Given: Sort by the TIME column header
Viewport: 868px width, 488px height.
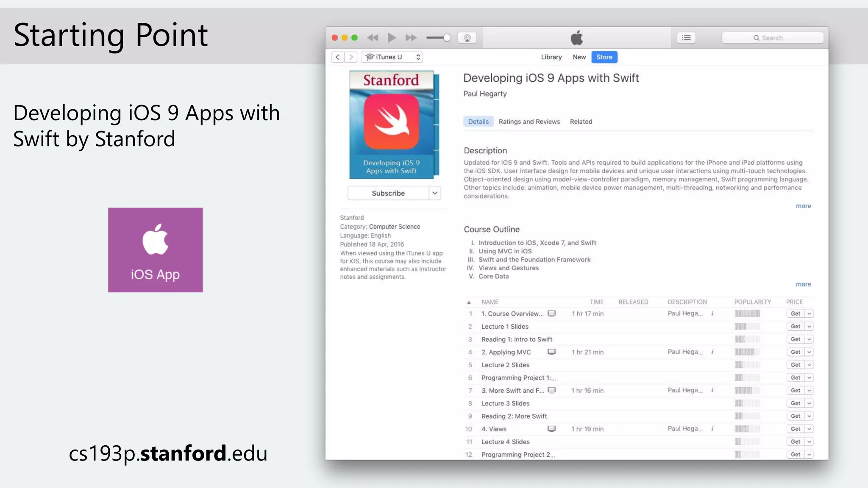Looking at the screenshot, I should point(596,302).
